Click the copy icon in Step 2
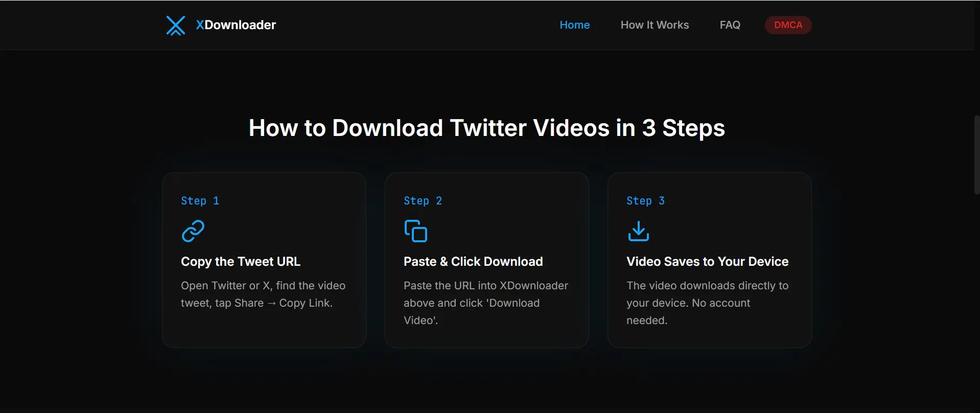This screenshot has height=413, width=980. click(x=416, y=231)
